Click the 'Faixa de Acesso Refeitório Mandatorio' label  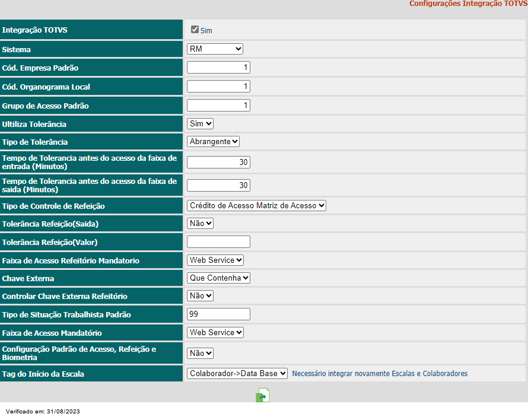tap(71, 260)
